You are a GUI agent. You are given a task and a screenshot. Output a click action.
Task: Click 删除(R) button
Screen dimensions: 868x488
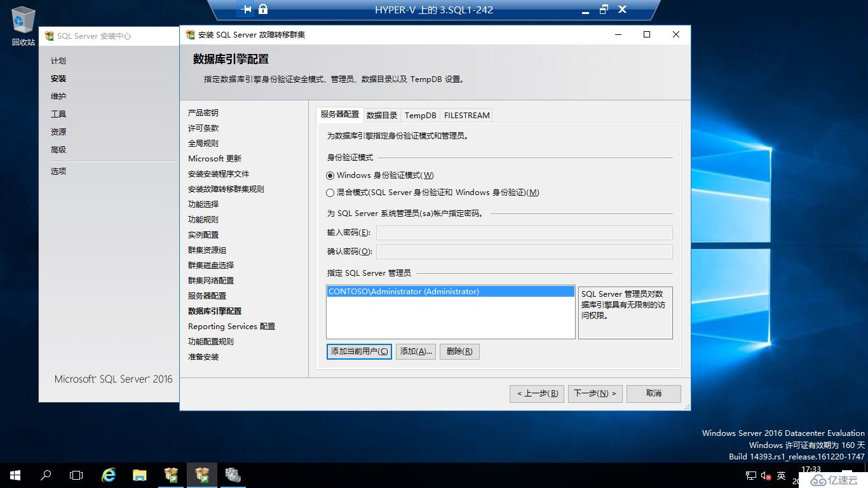pos(459,351)
